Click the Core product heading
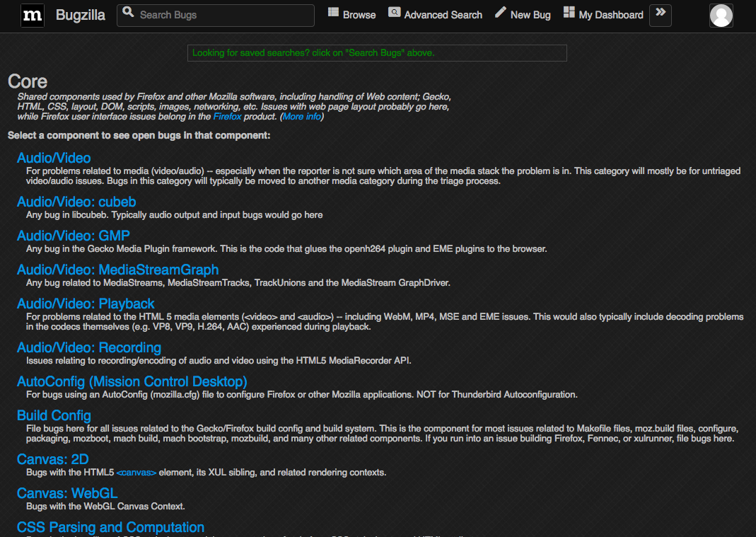Screen dimensions: 756x537 (x=28, y=81)
